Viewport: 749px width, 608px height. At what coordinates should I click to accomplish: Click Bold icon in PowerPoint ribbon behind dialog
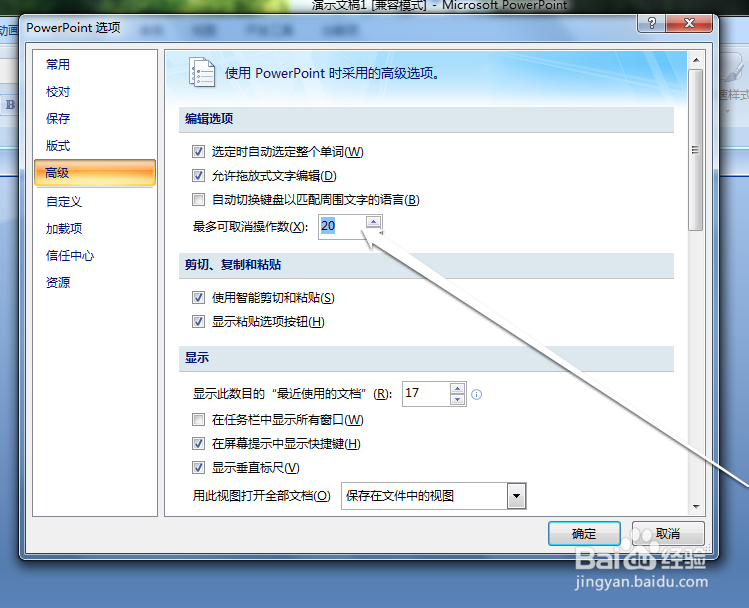pos(10,105)
